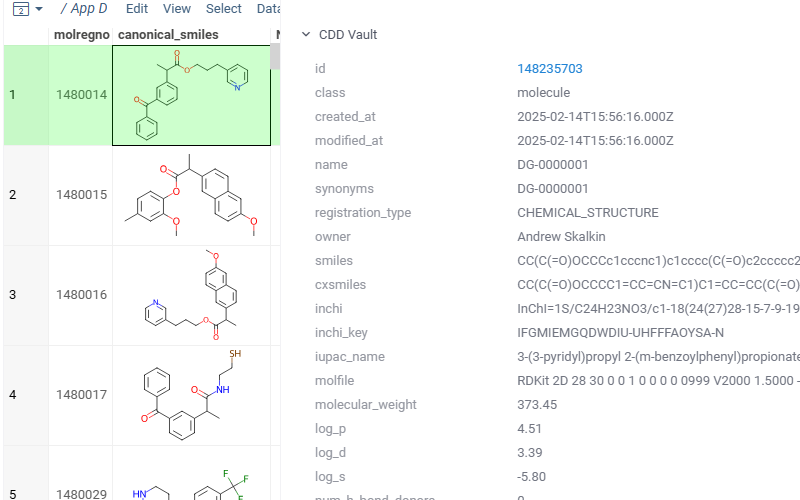Click the inchi_key value in CDD Vault
The width and height of the screenshot is (800, 500).
[x=620, y=333]
